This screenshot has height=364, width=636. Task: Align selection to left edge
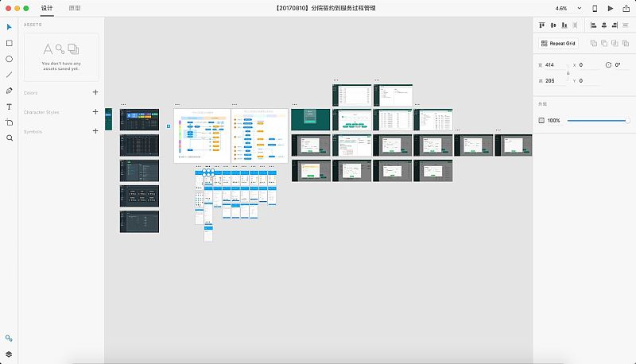(x=593, y=25)
